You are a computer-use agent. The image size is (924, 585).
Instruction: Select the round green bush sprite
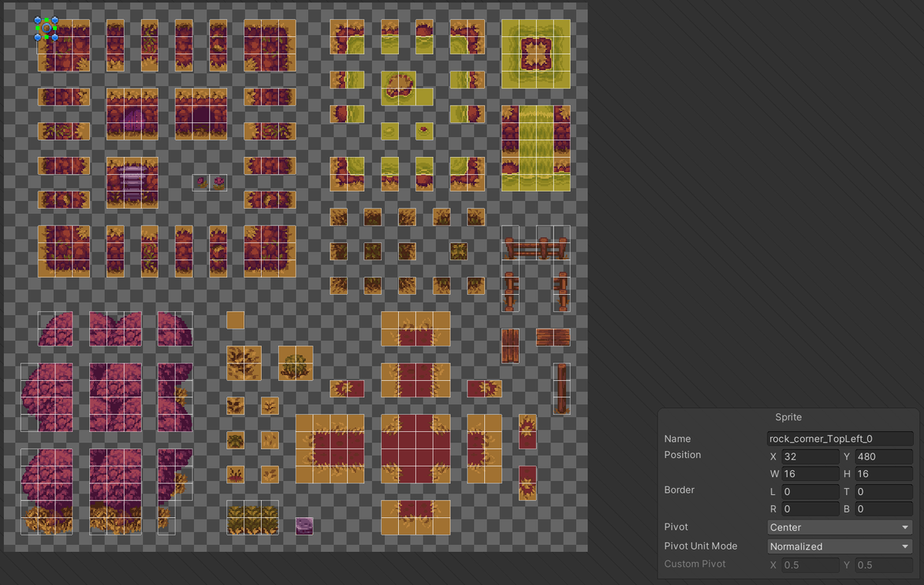point(296,363)
